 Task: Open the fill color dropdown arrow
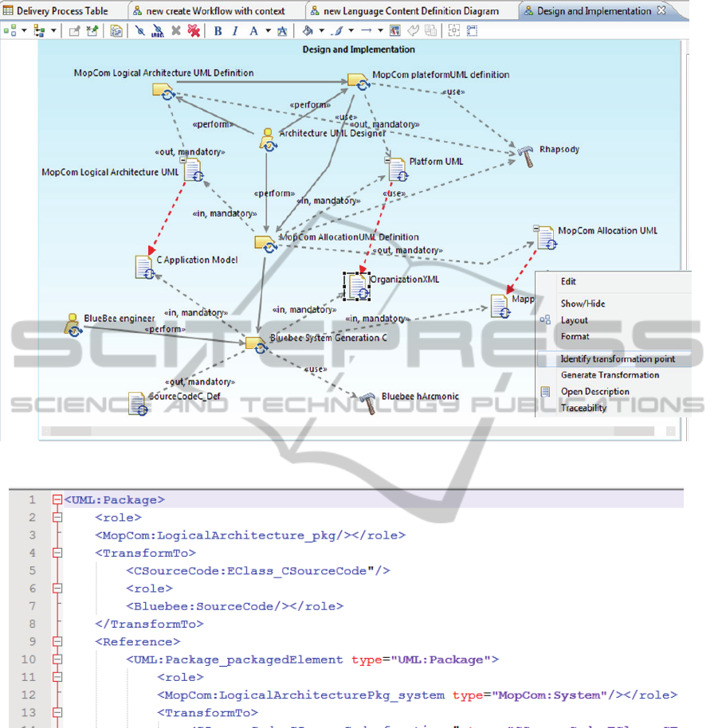click(x=322, y=31)
